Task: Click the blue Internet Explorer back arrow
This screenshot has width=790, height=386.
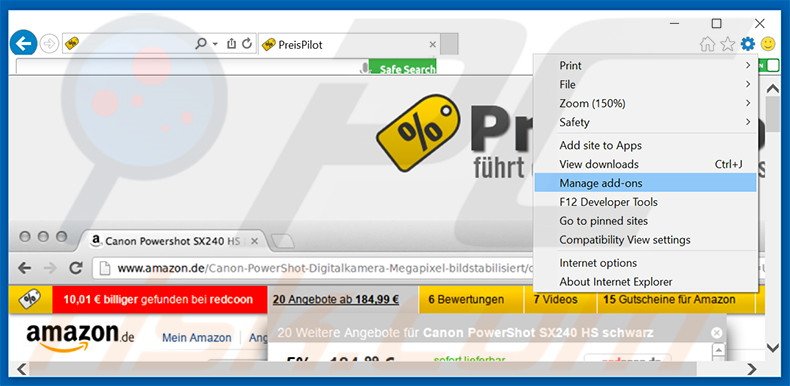Action: click(23, 44)
